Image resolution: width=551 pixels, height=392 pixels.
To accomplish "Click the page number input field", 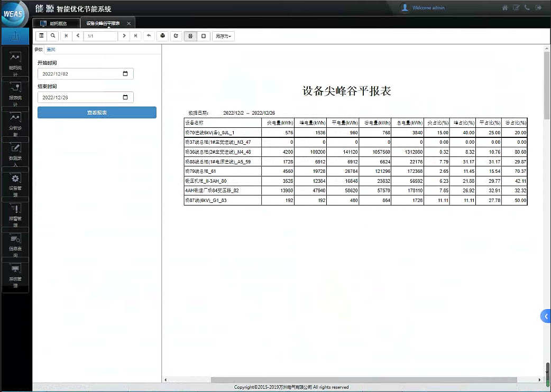I will point(100,36).
